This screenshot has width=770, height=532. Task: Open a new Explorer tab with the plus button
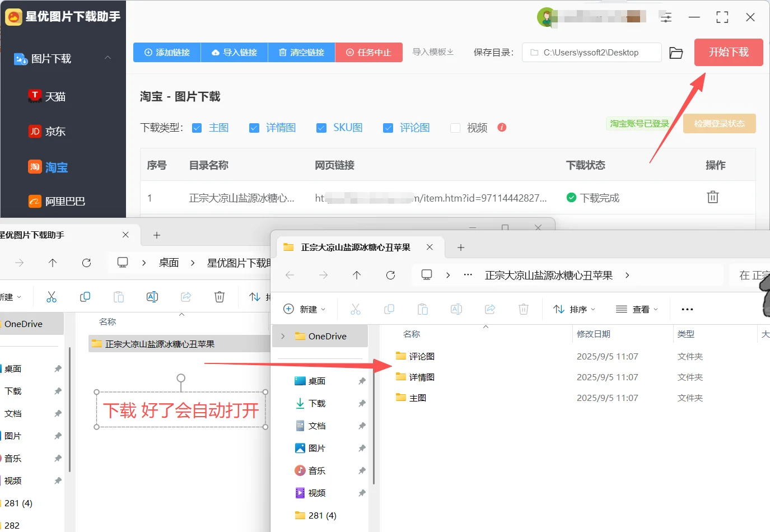460,247
